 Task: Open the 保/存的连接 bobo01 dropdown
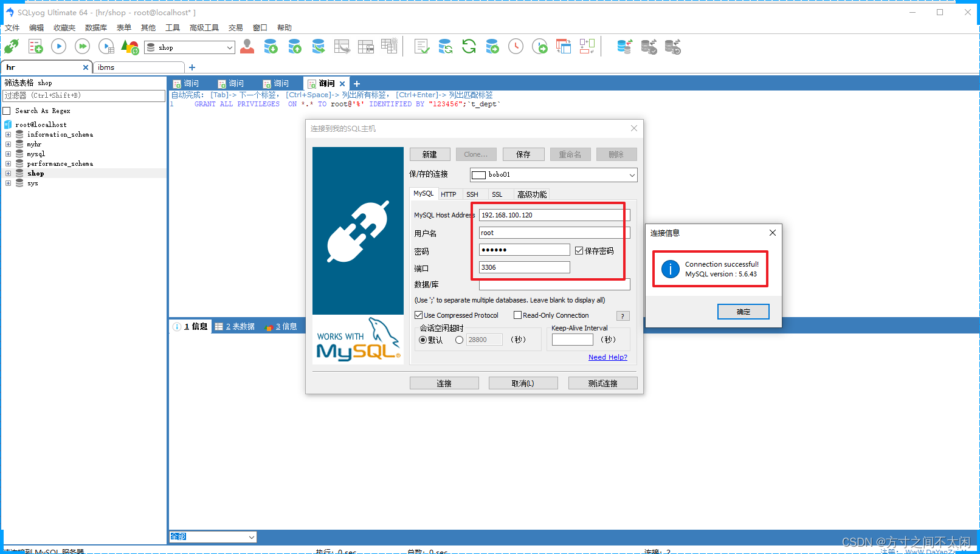(632, 175)
